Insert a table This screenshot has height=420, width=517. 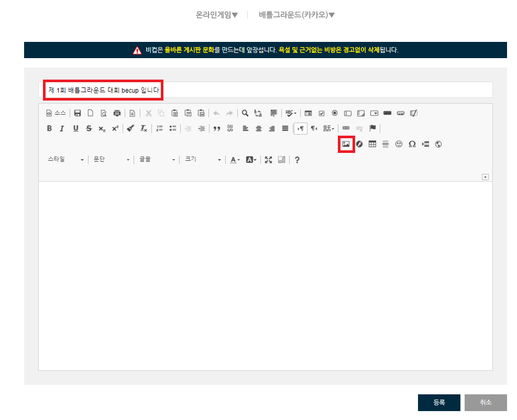click(x=372, y=144)
